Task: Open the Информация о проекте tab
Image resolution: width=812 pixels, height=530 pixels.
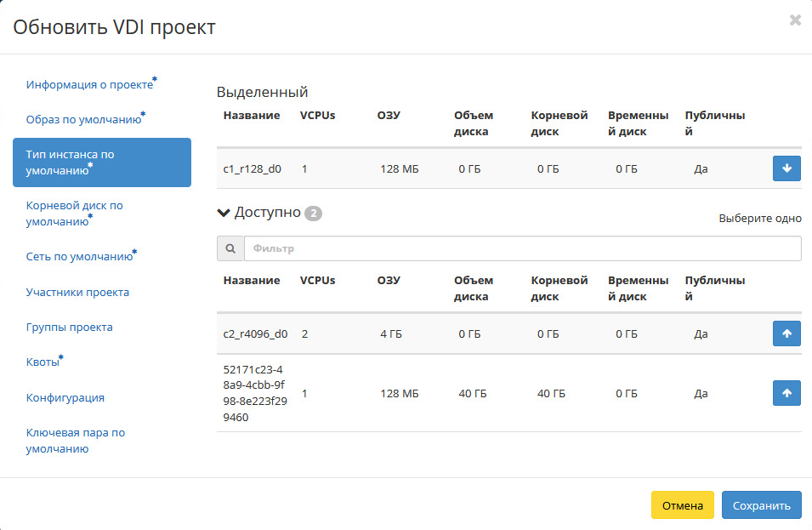Action: tap(91, 84)
